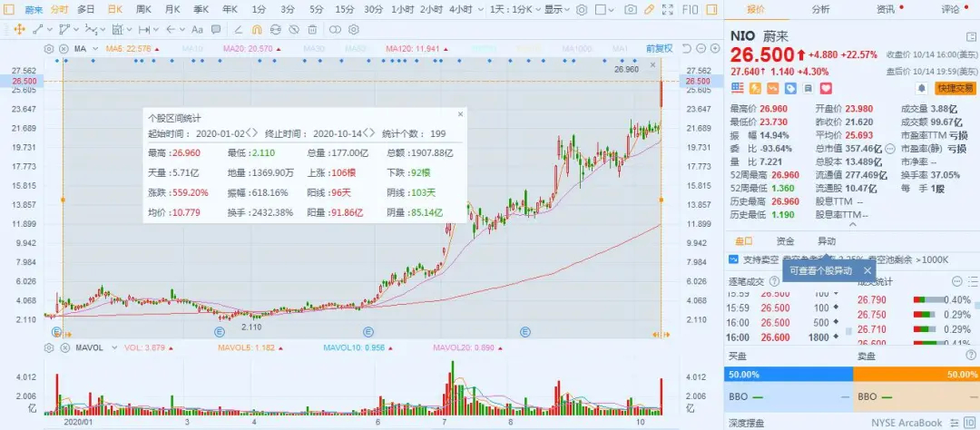Switch to 资金 capital flow tab
The height and width of the screenshot is (430, 980).
785,241
